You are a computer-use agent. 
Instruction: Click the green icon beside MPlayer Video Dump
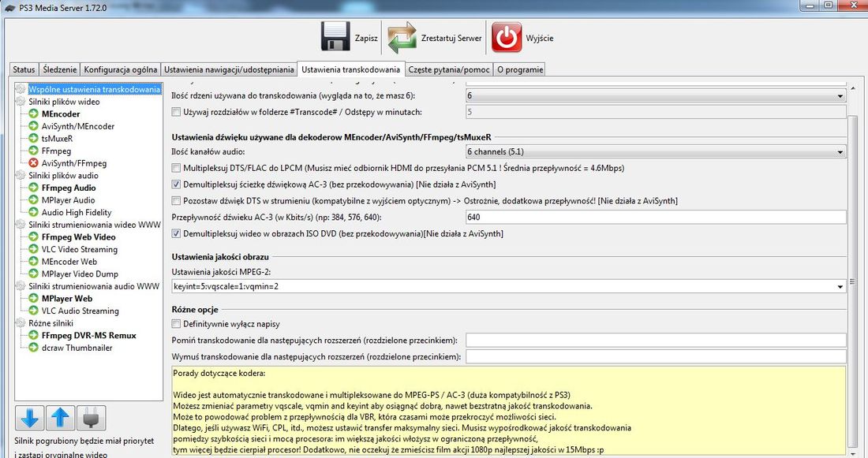[x=33, y=274]
